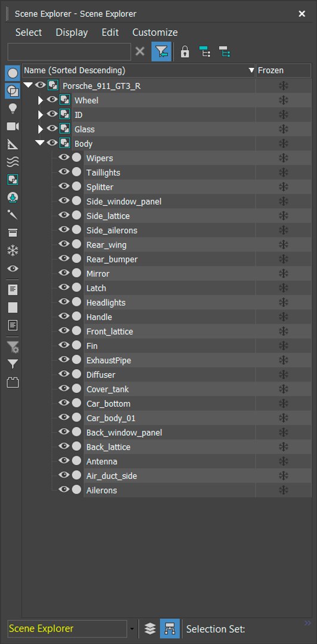Click the lock cell edit toolbar icon
The image size is (317, 644).
[185, 52]
